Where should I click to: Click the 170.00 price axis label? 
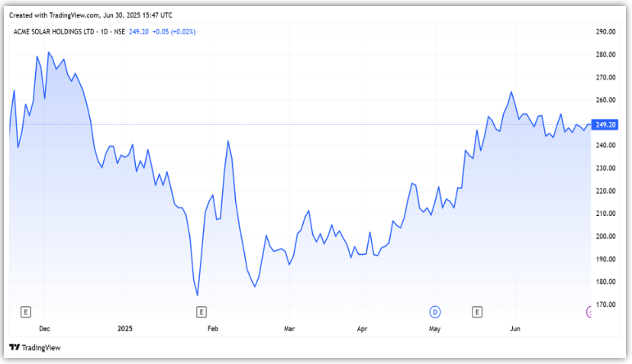point(605,305)
